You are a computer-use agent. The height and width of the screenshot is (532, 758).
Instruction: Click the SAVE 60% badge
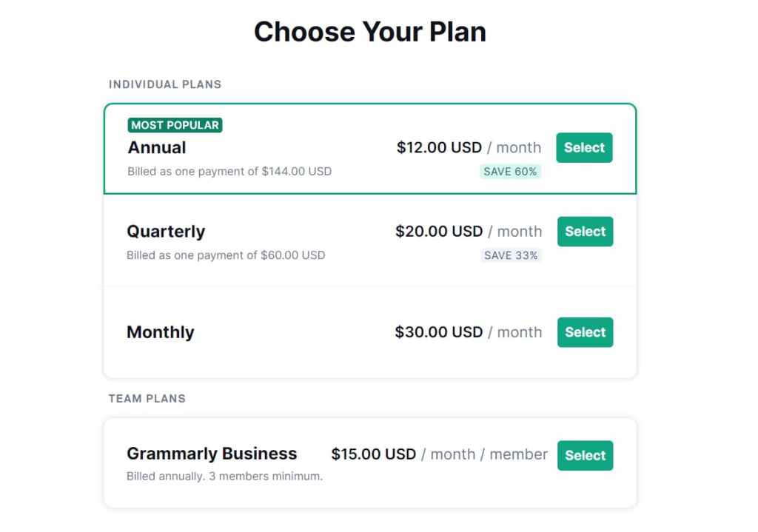(511, 171)
